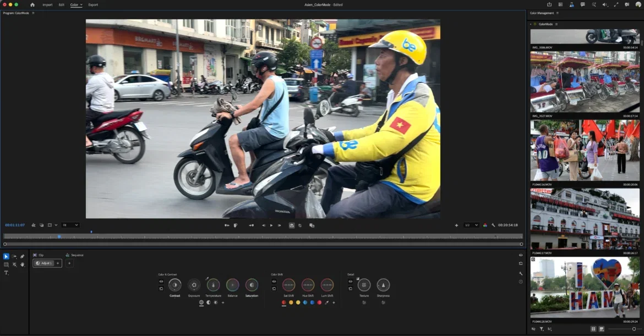644x336 pixels.
Task: Toggle panel-wide visibility eye at right
Action: (x=521, y=255)
